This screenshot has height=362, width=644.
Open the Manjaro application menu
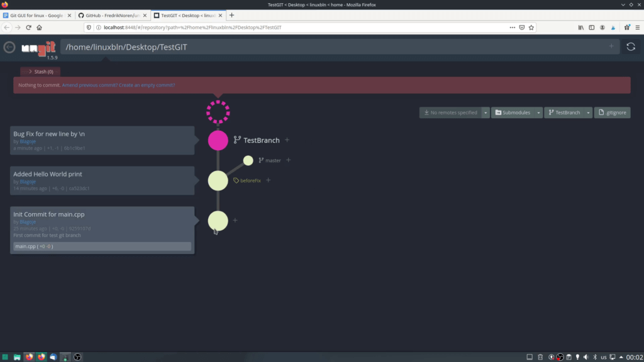pyautogui.click(x=5, y=357)
